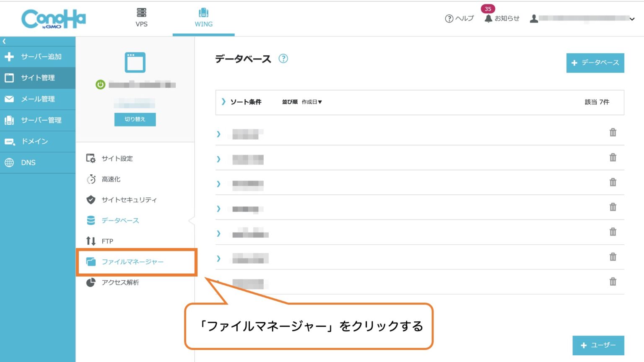This screenshot has width=644, height=362.
Task: Click the +データベース create button
Action: pyautogui.click(x=595, y=63)
